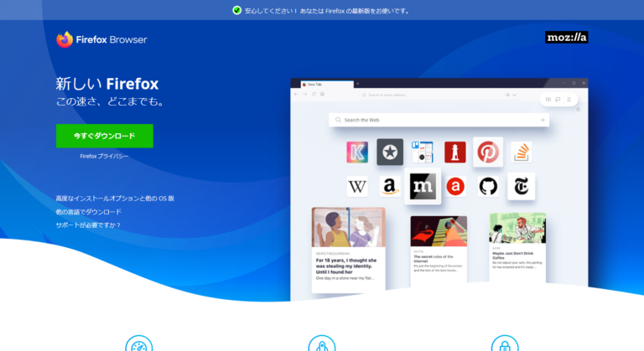
Task: Click the Search the Web field
Action: [439, 120]
